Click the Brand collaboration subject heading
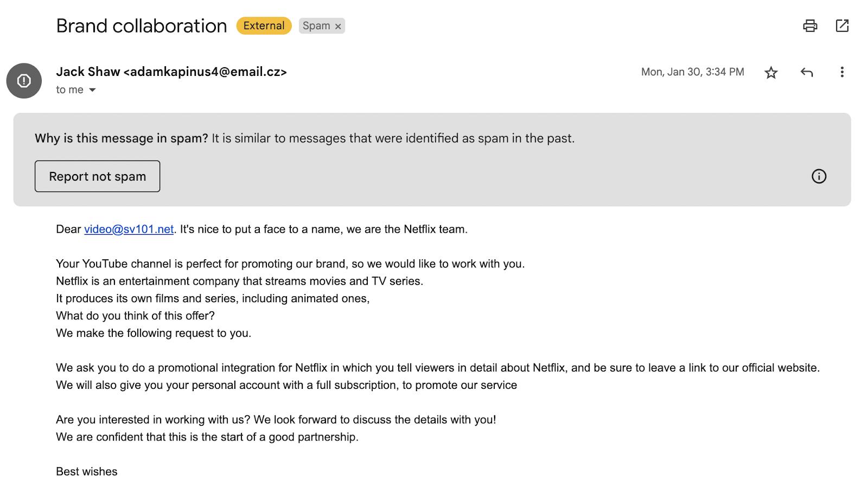This screenshot has width=868, height=499. (x=142, y=25)
